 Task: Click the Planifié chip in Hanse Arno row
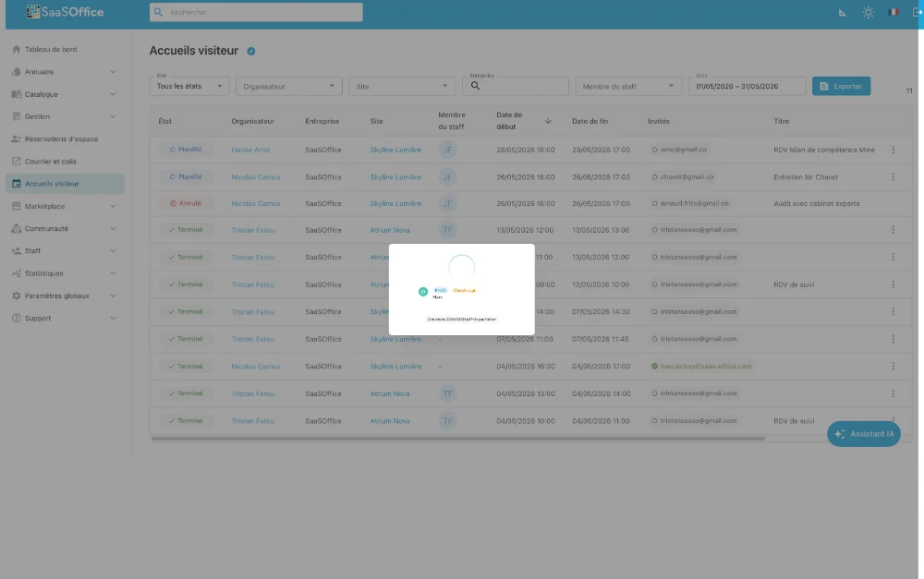[x=186, y=150]
